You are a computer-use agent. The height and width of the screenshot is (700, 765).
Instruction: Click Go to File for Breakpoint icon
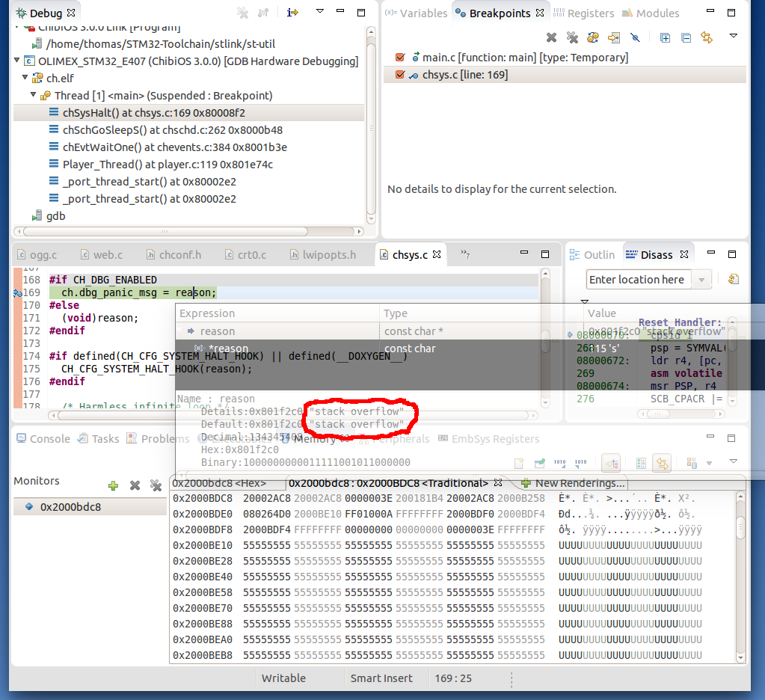coord(614,37)
